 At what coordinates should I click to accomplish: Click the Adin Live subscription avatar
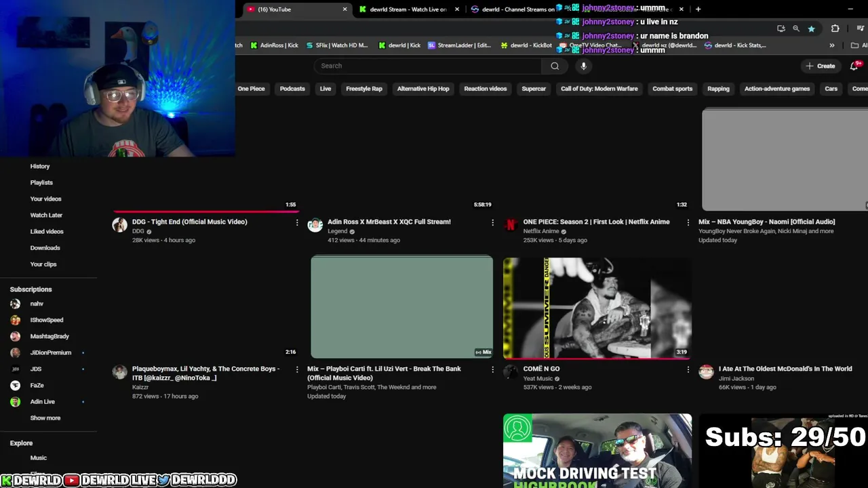[15, 401]
